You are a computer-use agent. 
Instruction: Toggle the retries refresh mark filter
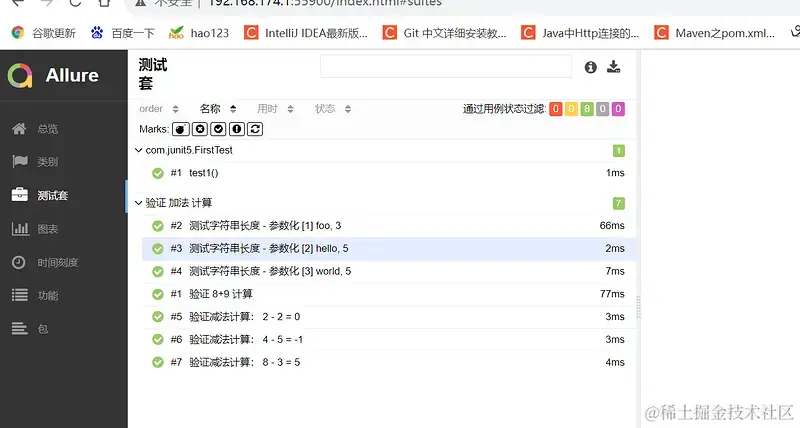[255, 129]
